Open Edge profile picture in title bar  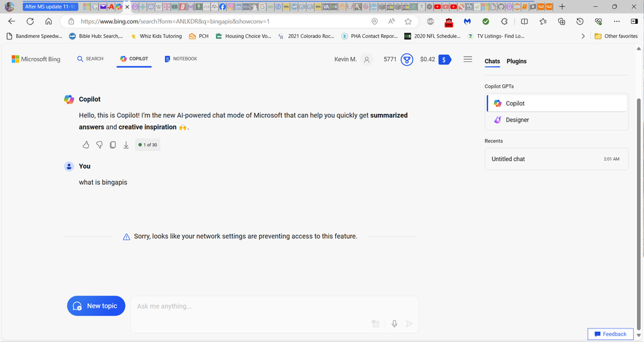pyautogui.click(x=9, y=6)
